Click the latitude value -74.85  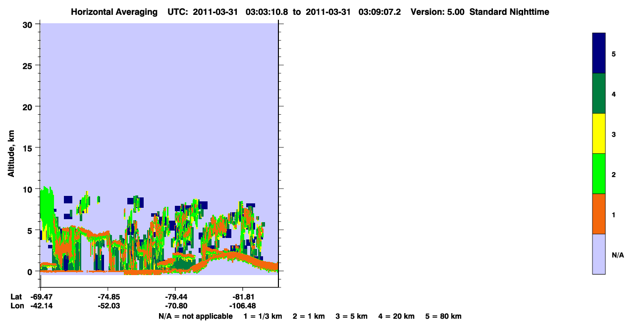(108, 297)
